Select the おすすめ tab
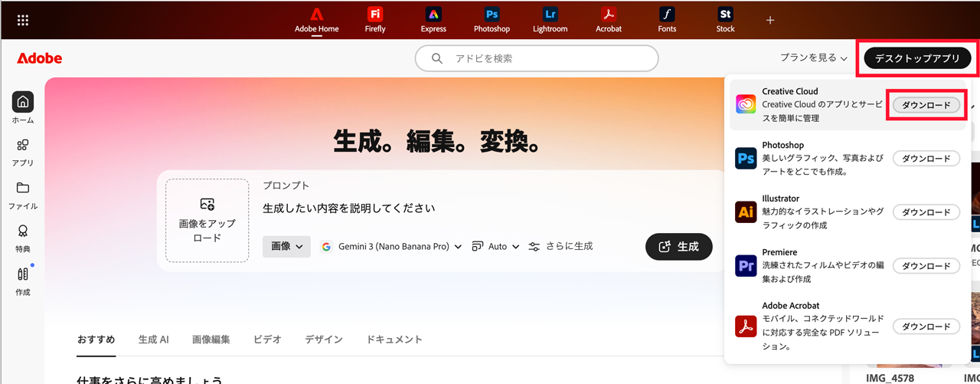The height and width of the screenshot is (384, 980). pyautogui.click(x=96, y=340)
